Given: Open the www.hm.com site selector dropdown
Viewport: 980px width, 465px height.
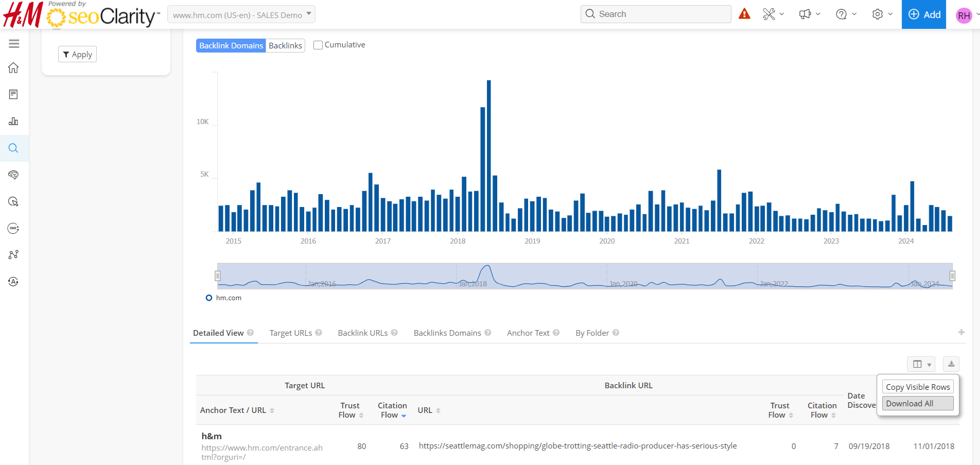Looking at the screenshot, I should pyautogui.click(x=241, y=15).
